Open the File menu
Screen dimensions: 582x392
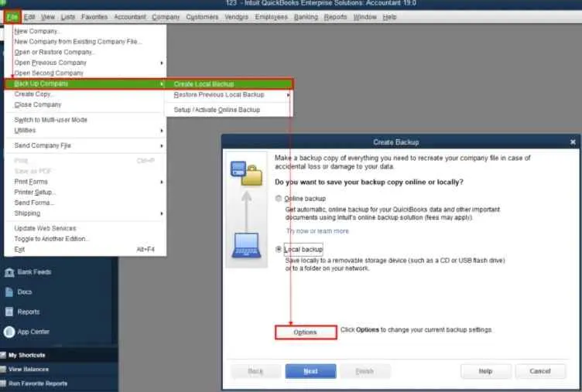pyautogui.click(x=12, y=17)
